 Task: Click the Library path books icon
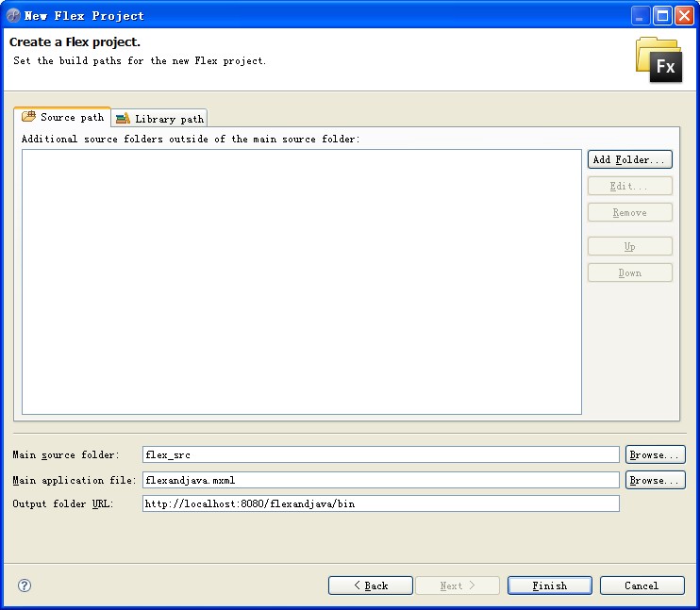pos(123,118)
